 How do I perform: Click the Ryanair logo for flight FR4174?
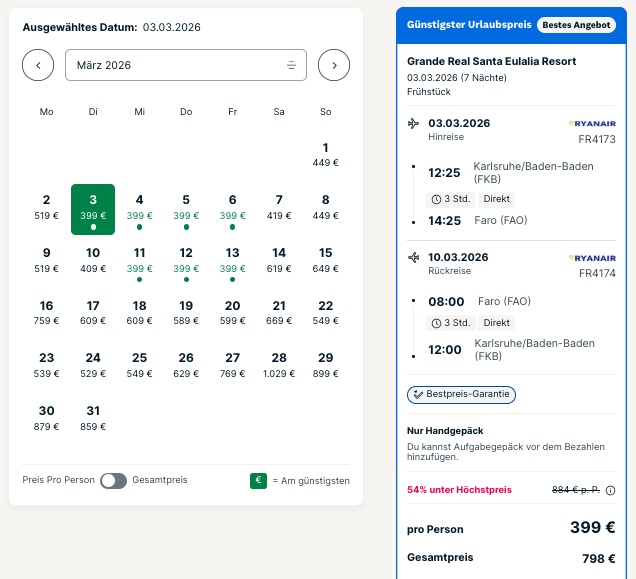click(x=591, y=257)
